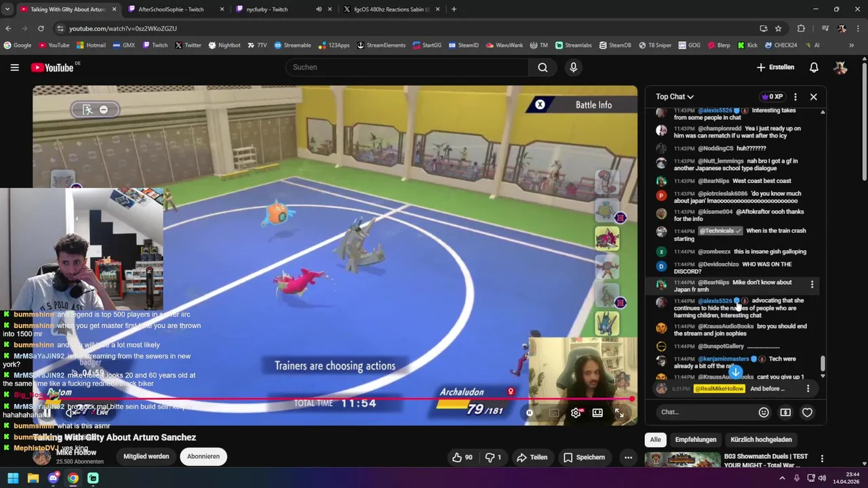The image size is (868, 488).
Task: Expand the Chrome tab search arrow
Action: pos(7,9)
